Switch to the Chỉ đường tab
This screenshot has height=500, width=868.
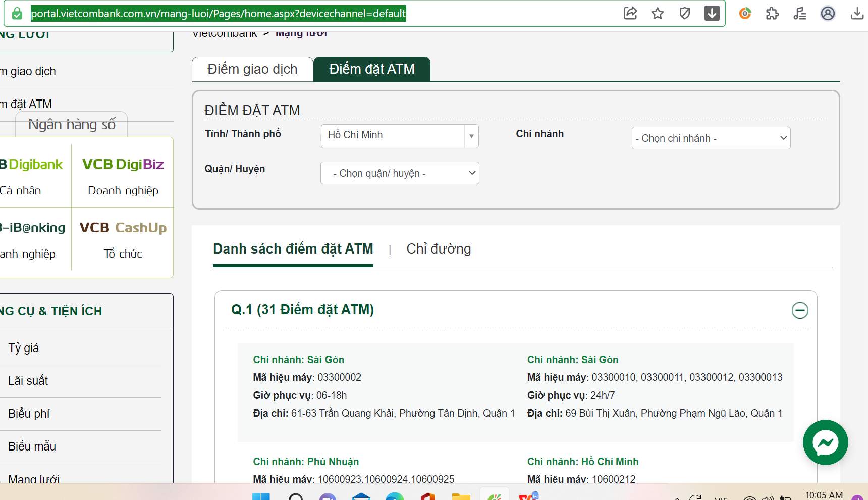439,249
